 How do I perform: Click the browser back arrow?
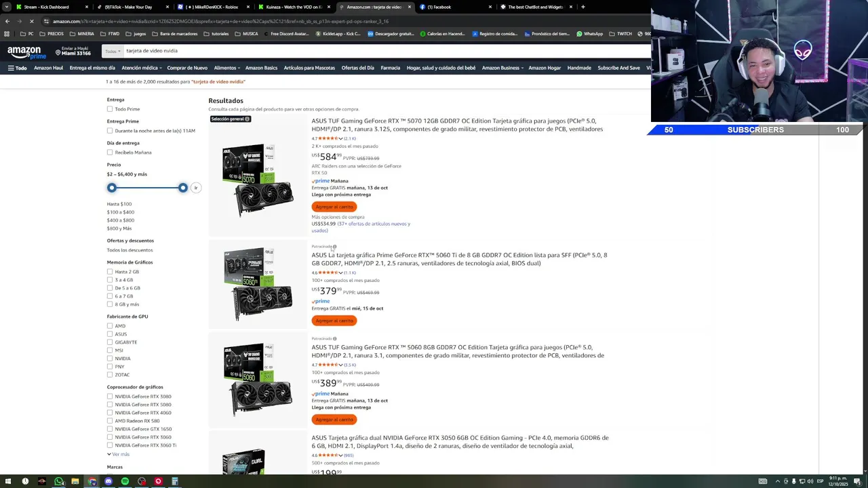(x=7, y=21)
